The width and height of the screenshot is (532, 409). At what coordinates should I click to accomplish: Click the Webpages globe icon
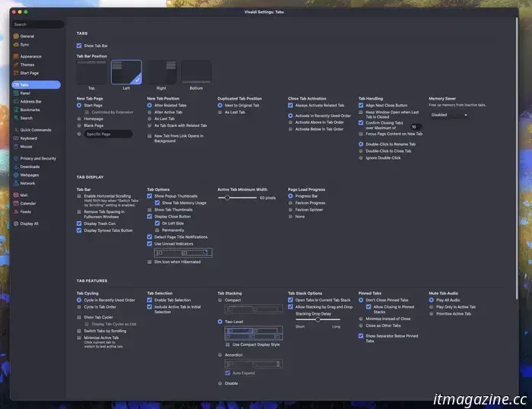(16, 175)
